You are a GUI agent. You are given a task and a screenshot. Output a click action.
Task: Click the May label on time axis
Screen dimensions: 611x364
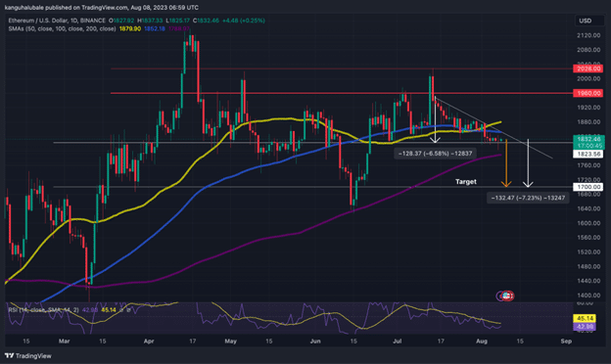point(231,341)
